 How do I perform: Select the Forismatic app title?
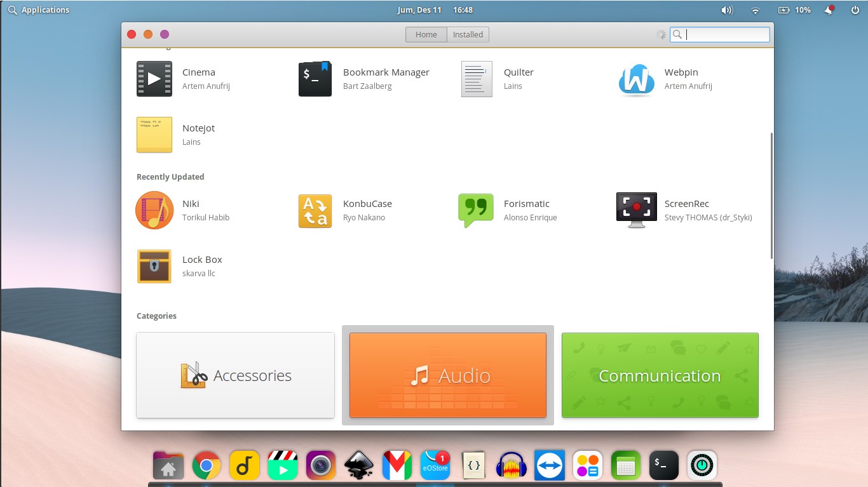527,204
